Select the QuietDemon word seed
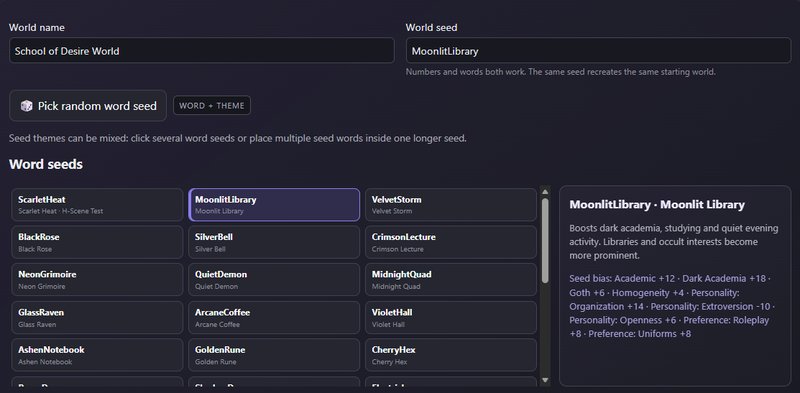 click(x=274, y=280)
